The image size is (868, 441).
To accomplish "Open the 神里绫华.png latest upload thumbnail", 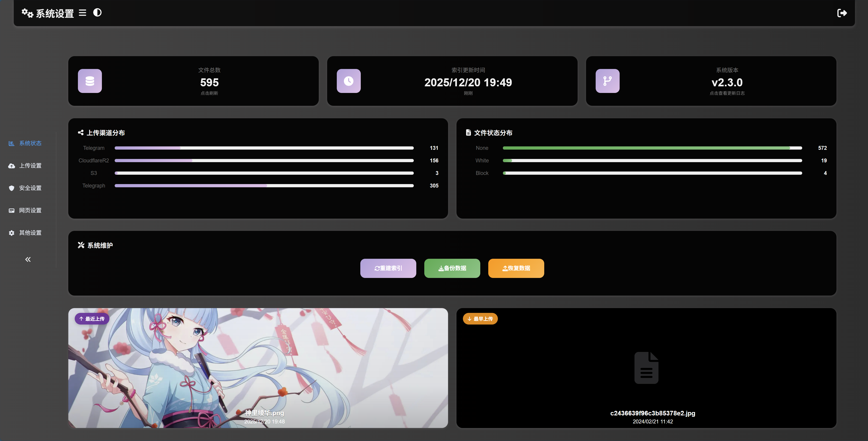I will click(258, 368).
